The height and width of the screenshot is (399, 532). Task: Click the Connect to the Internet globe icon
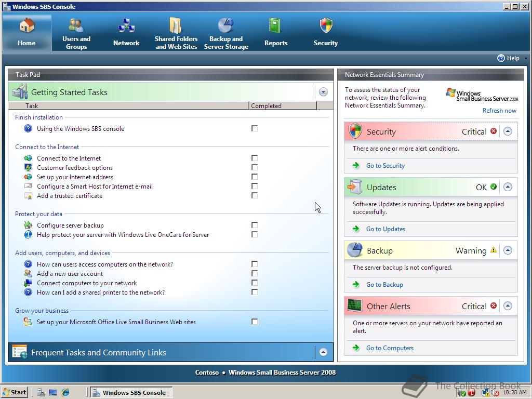tap(28, 158)
